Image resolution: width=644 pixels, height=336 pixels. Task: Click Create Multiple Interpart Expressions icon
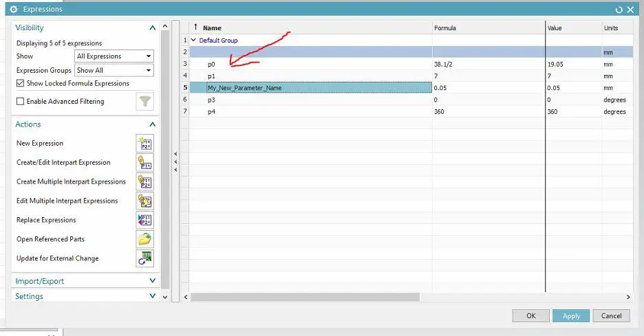coord(145,182)
